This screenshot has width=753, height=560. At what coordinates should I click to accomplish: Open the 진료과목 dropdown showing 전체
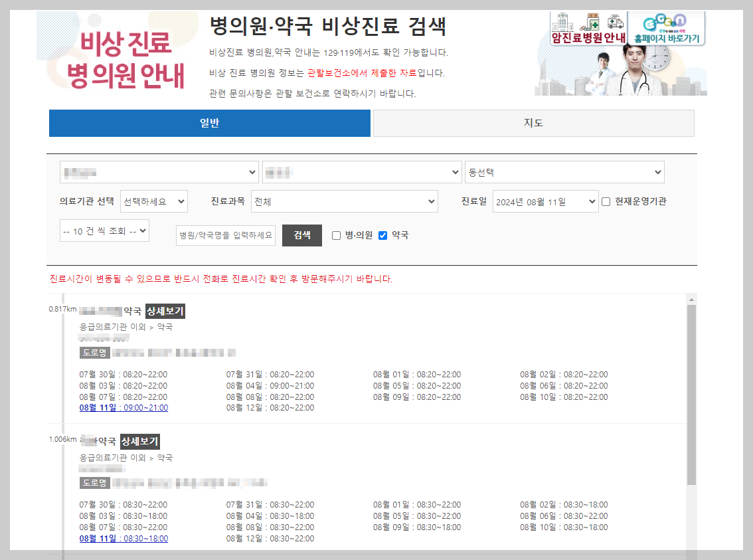click(344, 202)
